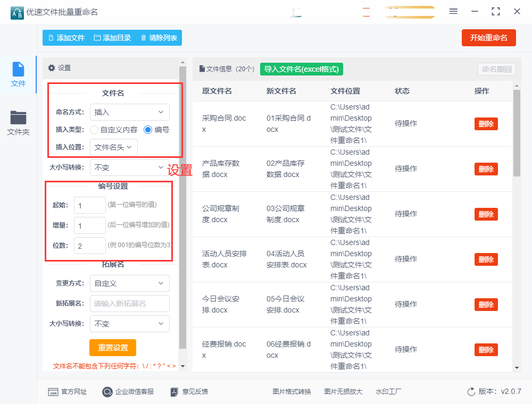
Task: Click new filename 03公司规章制度.docx
Action: 285,214
